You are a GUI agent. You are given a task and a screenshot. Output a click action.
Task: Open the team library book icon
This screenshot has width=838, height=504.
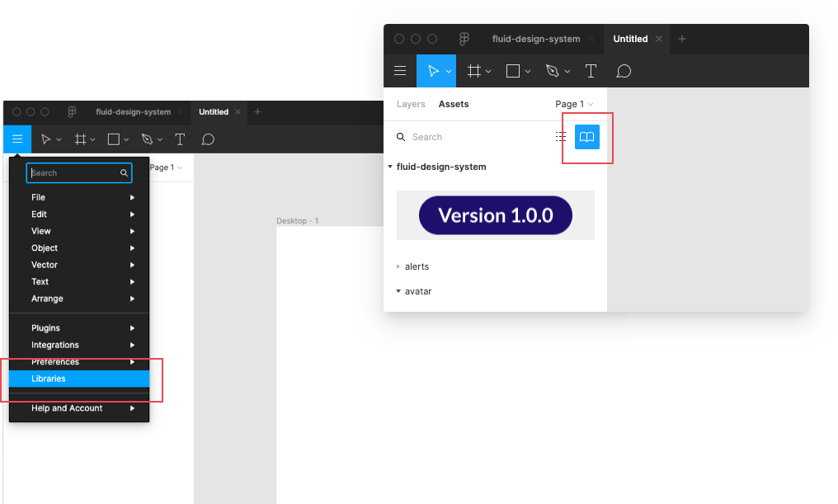(x=586, y=137)
